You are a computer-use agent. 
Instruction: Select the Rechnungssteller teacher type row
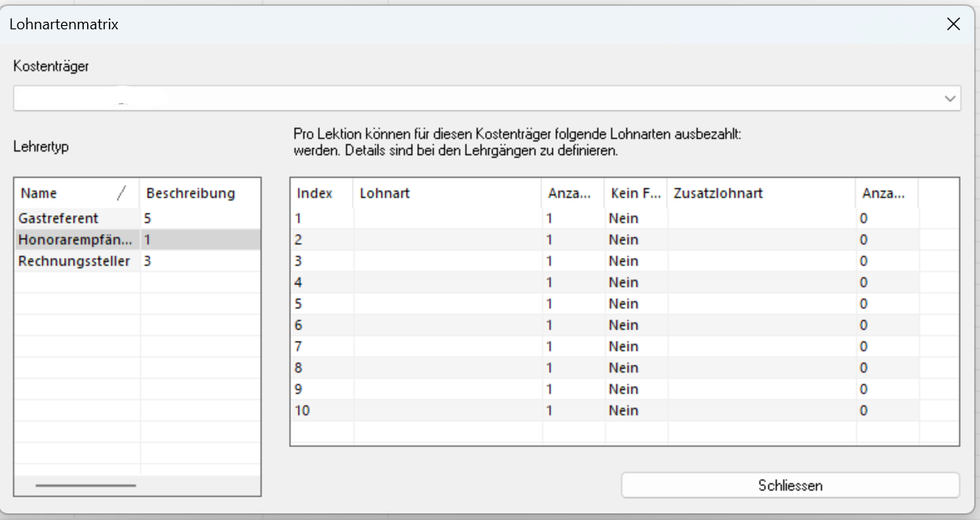coord(75,261)
